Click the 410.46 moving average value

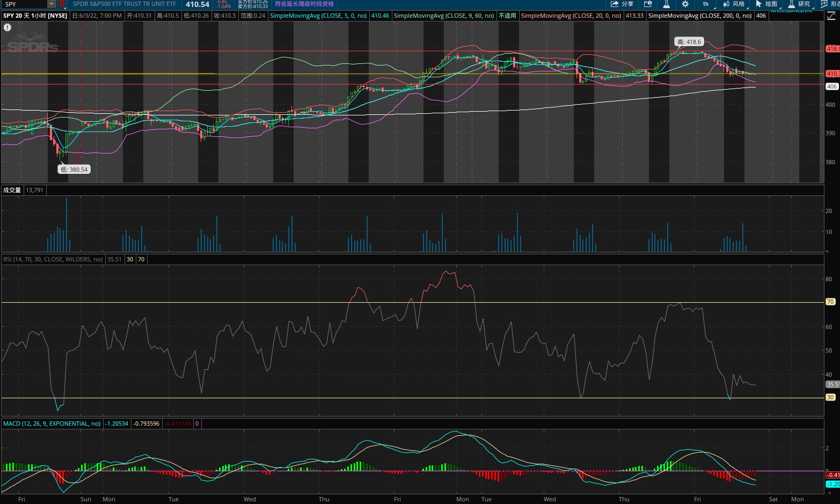380,16
